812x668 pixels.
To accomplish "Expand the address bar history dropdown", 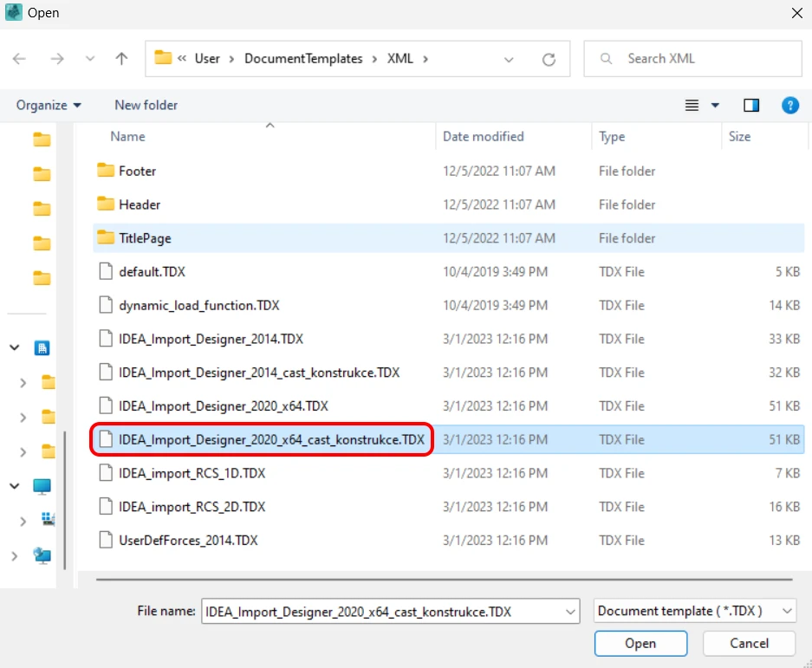I will tap(509, 60).
